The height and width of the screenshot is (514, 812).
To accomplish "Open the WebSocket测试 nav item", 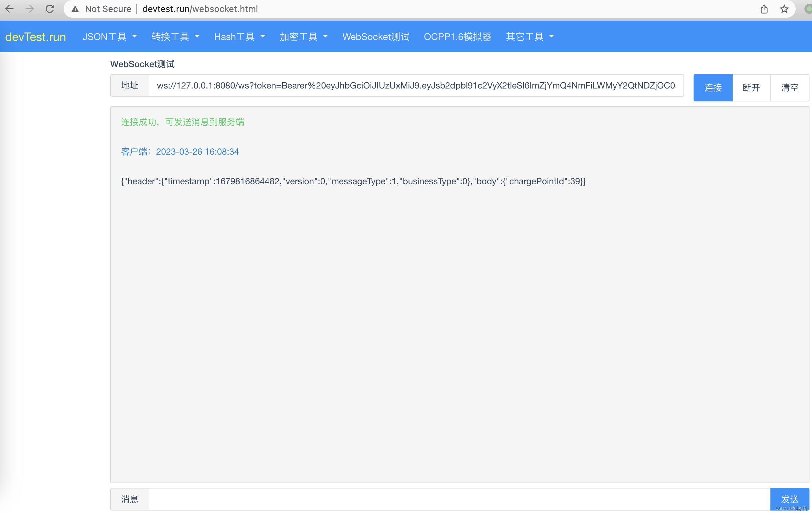I will (376, 37).
